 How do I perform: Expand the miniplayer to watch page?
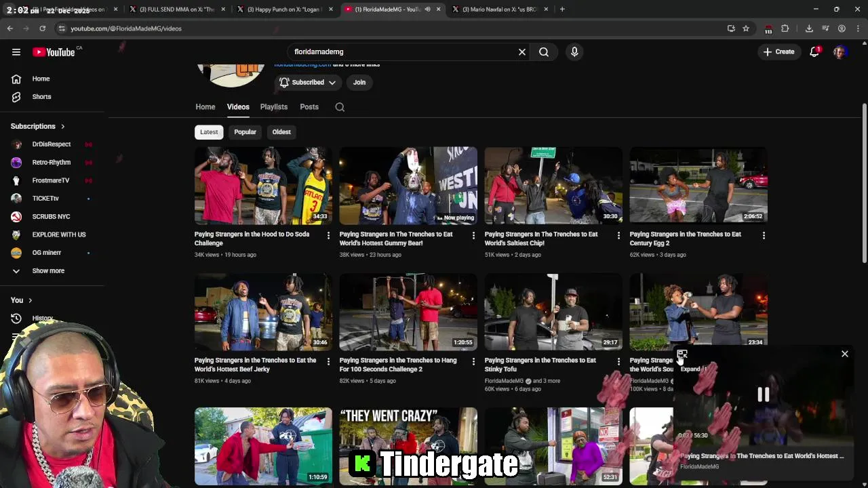point(682,354)
